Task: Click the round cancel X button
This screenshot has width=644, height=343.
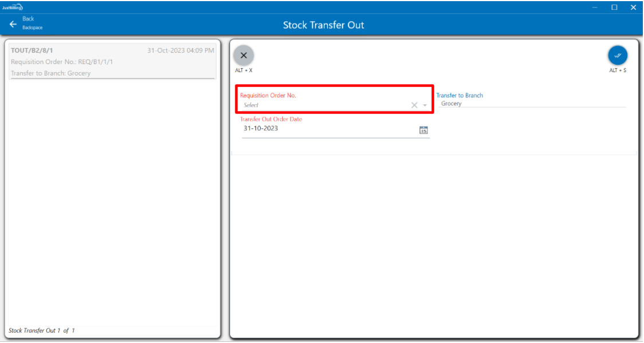Action: [x=244, y=56]
